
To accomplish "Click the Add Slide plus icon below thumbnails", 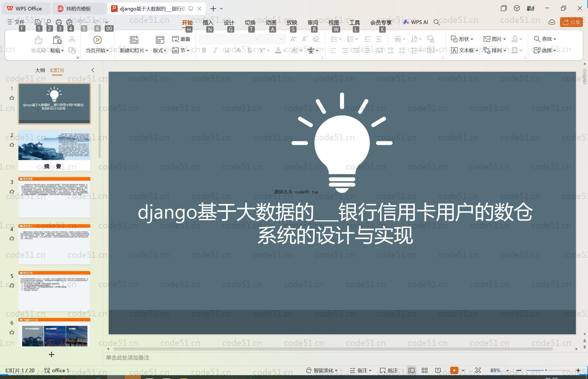I will (x=52, y=355).
